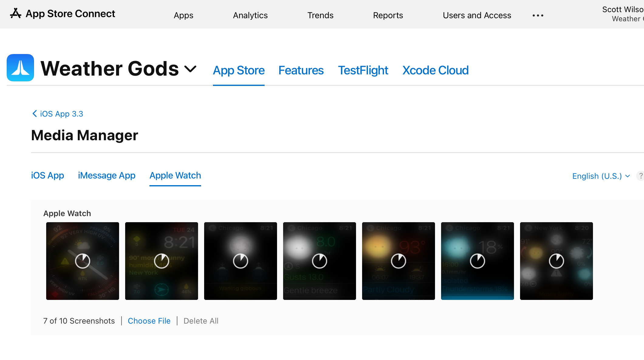The height and width of the screenshot is (360, 644).
Task: Open the Xcode Cloud tab
Action: point(435,70)
